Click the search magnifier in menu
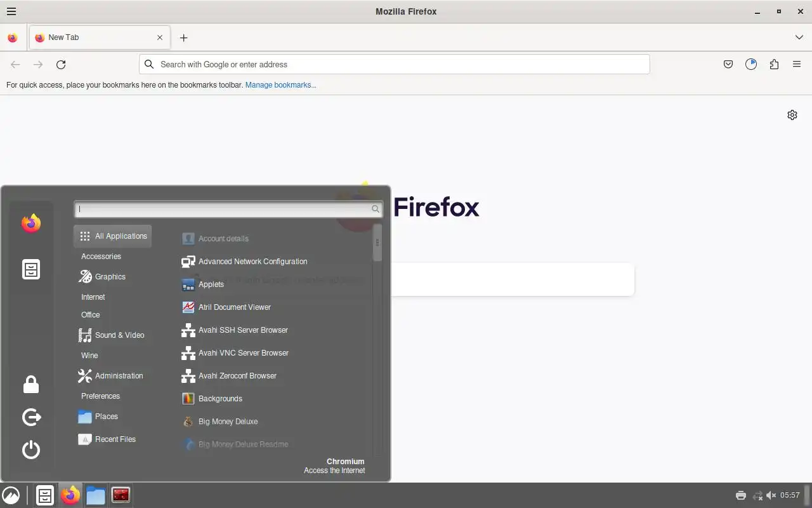This screenshot has height=508, width=812. click(376, 209)
